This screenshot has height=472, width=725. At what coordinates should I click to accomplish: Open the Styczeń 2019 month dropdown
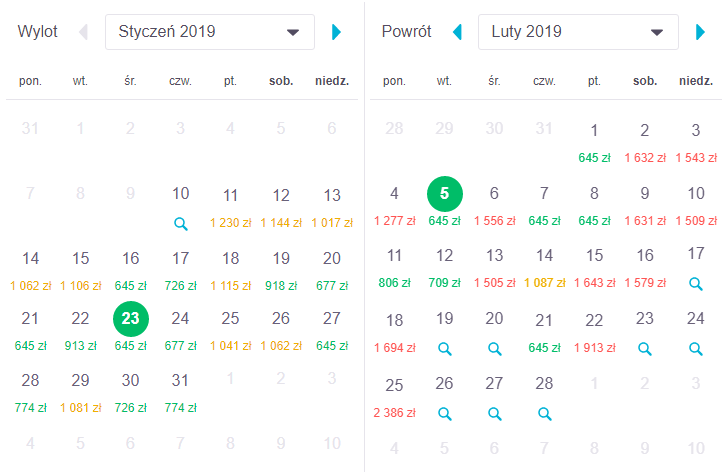click(x=210, y=32)
